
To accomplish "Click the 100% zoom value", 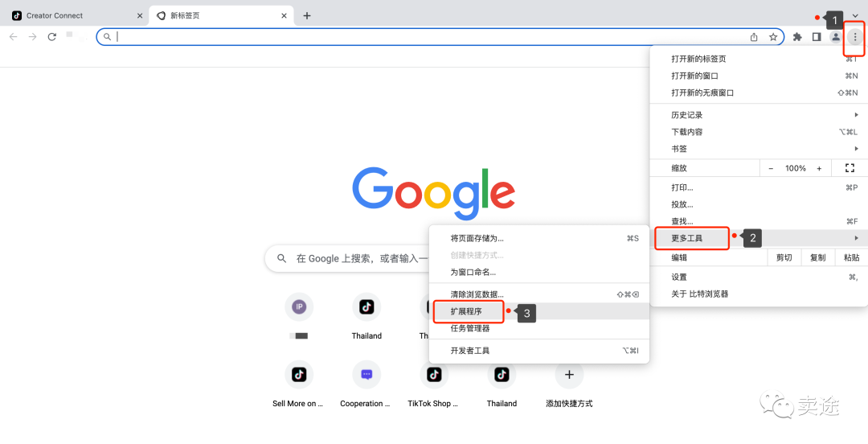I will coord(796,168).
